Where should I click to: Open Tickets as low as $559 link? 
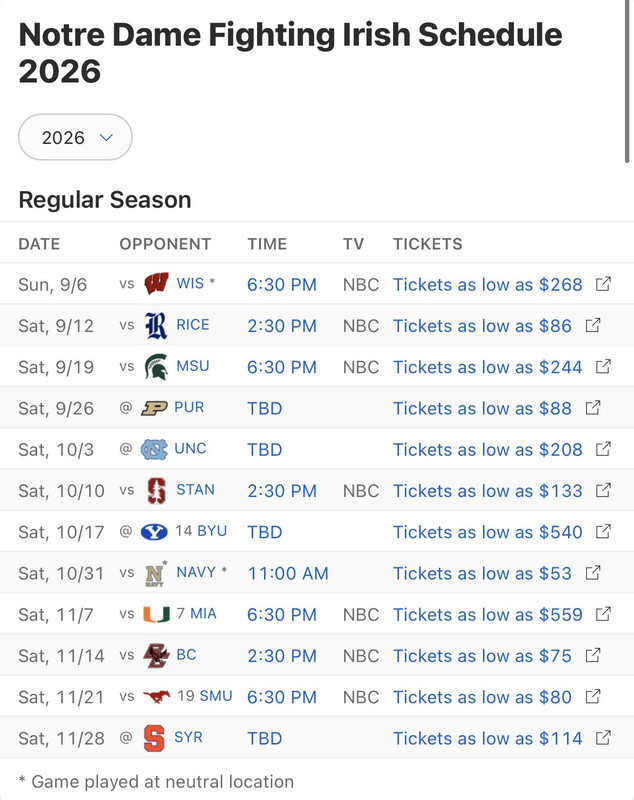pyautogui.click(x=488, y=615)
